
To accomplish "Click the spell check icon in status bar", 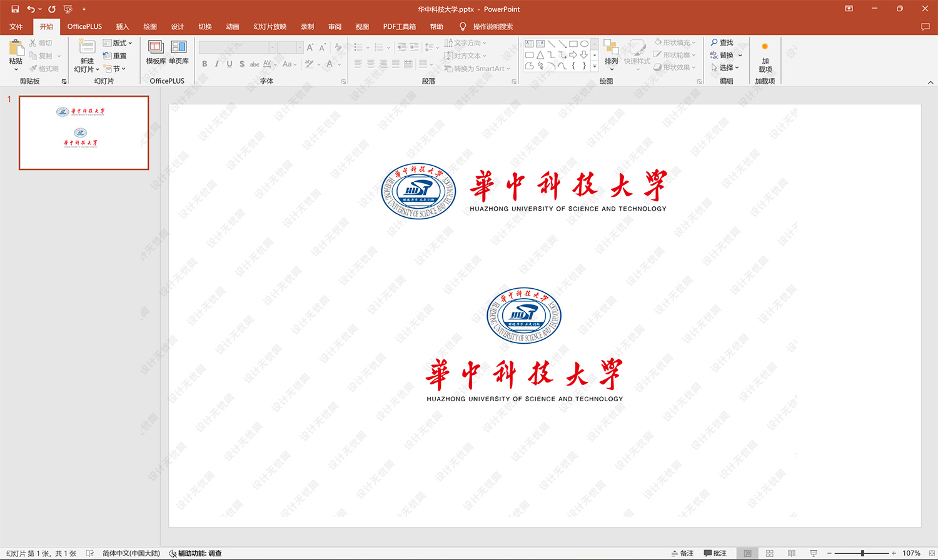I will click(x=90, y=553).
